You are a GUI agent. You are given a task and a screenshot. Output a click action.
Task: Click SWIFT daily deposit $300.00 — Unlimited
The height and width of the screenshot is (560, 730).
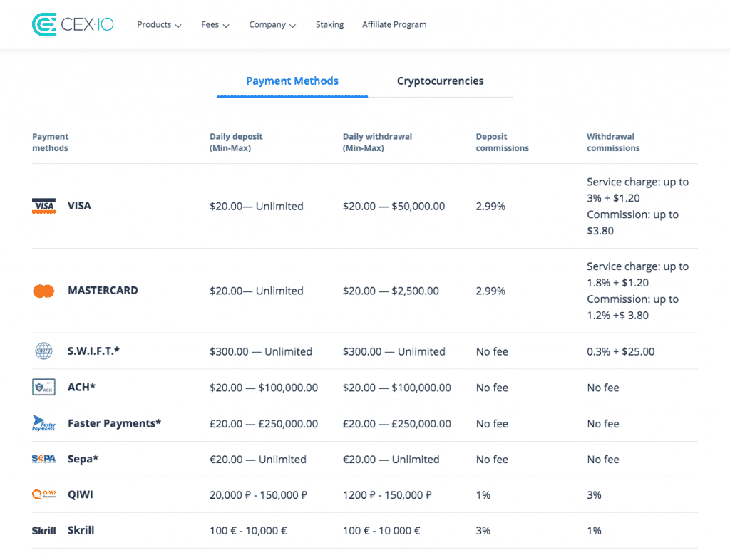tap(261, 352)
